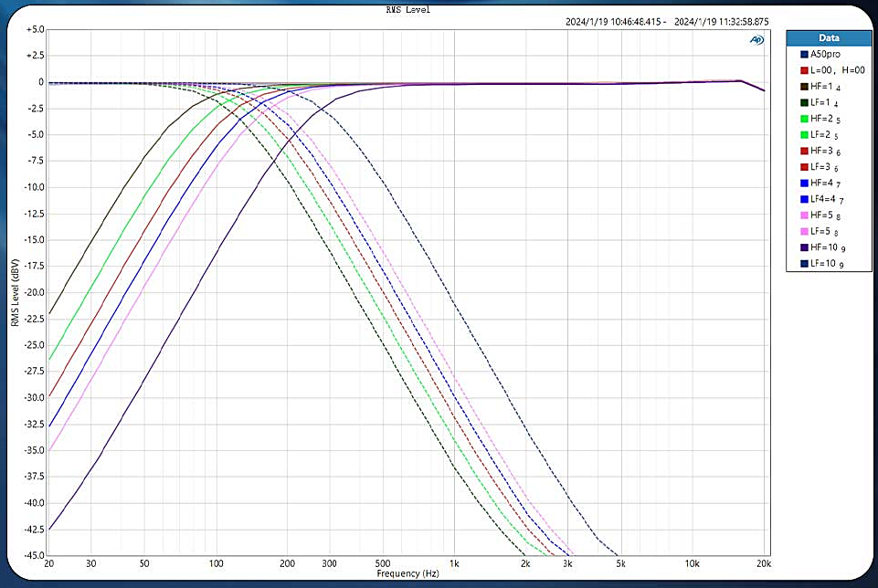Select the LF=10 legend label
The image size is (878, 588).
tap(827, 264)
